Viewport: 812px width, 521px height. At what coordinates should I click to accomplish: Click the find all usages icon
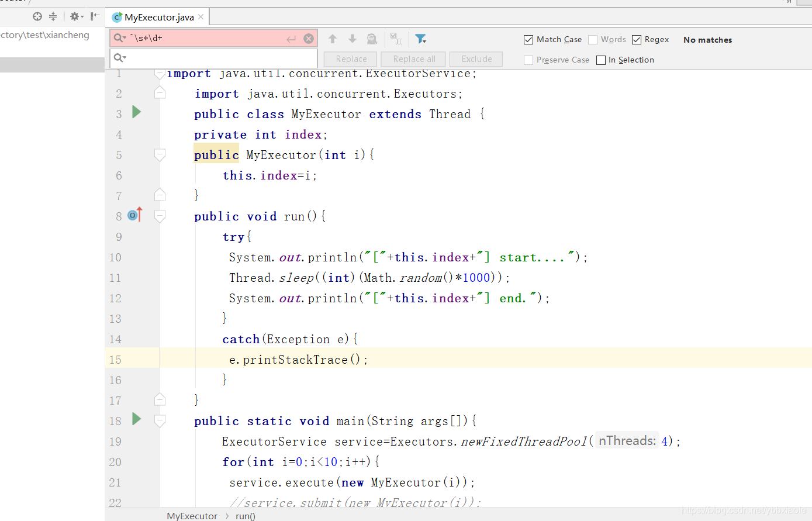pyautogui.click(x=372, y=39)
